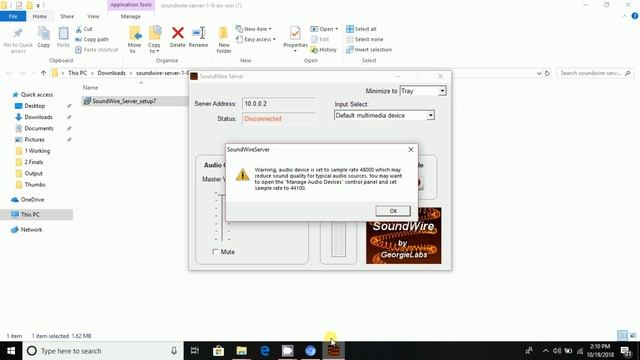Click Paste shortcut in ribbon
640x360 pixels.
point(97,49)
